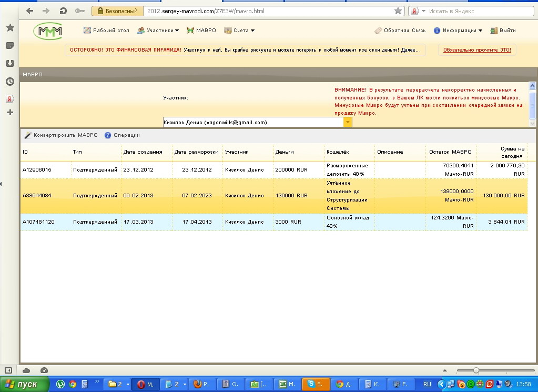Expand the Счета dropdown menu
Viewport: 538px width, 392px height.
tap(239, 30)
